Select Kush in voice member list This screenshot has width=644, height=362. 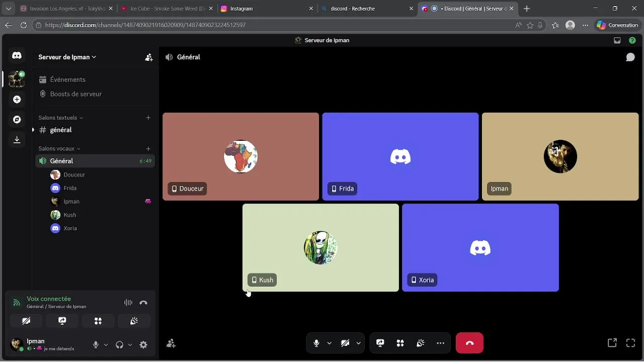[x=101, y=215]
